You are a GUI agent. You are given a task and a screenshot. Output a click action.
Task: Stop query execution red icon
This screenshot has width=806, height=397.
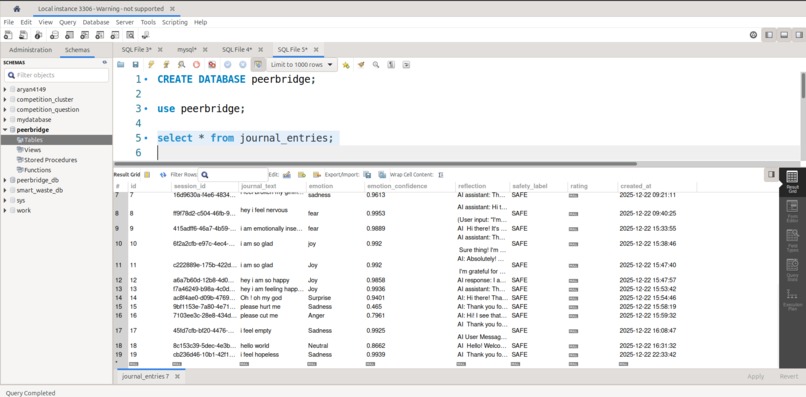tap(196, 65)
